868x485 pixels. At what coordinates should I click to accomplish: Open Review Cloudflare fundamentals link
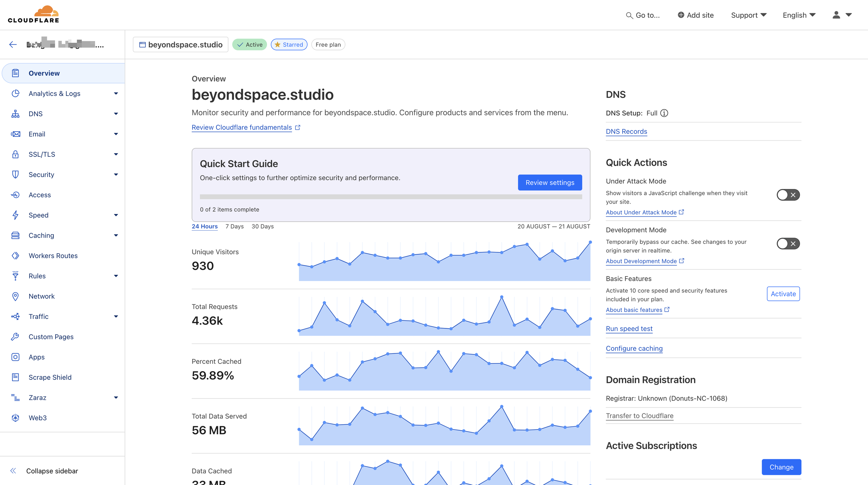tap(246, 128)
